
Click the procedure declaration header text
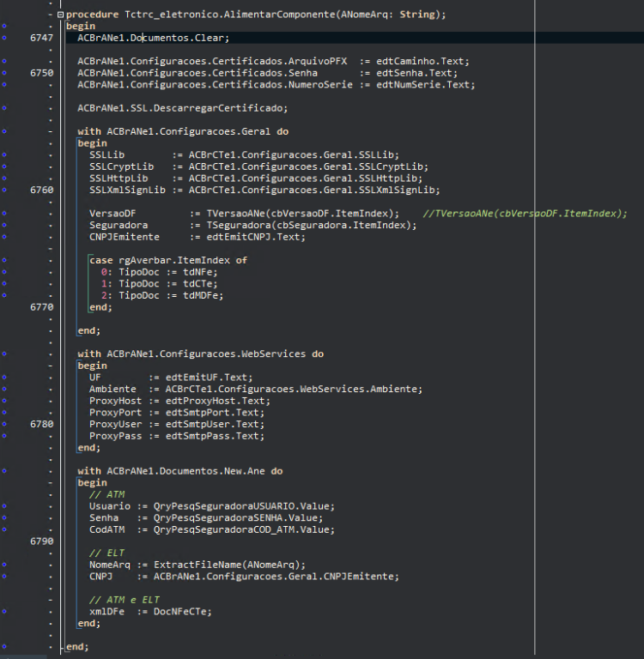(256, 15)
